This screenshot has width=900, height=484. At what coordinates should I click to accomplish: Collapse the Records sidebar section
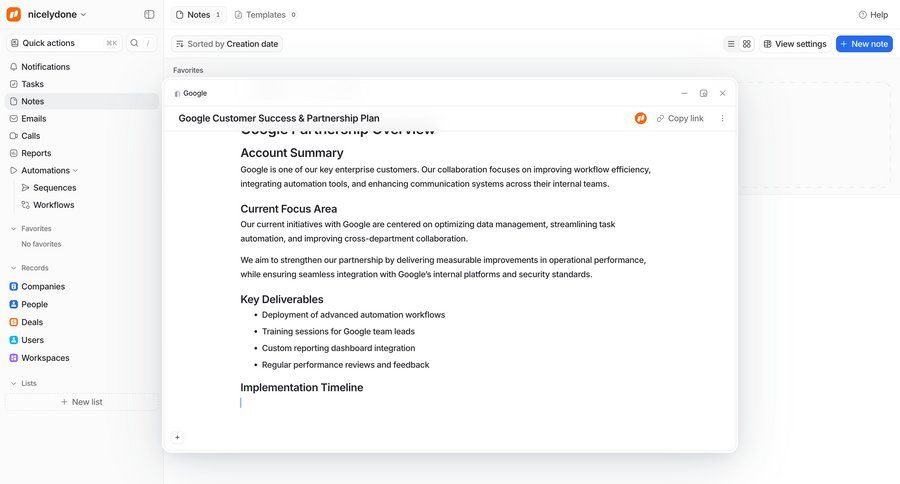(x=14, y=268)
